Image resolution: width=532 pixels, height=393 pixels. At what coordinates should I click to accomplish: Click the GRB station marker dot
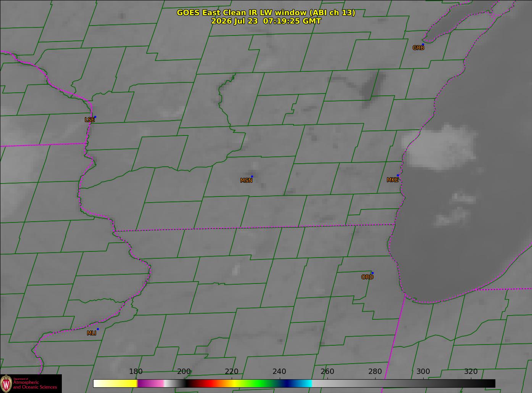(423, 45)
